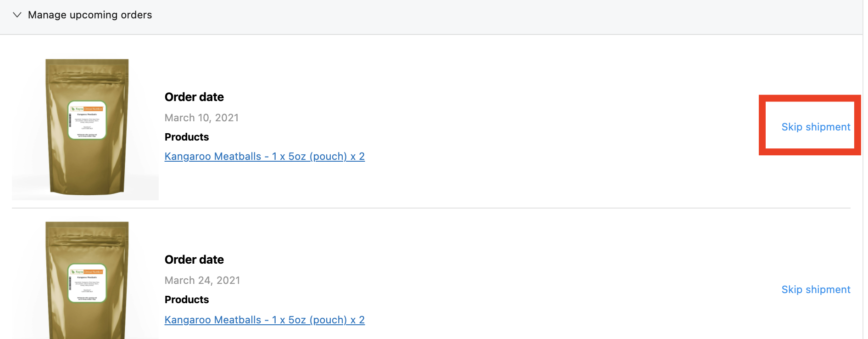
Task: Click the red highlight box border
Action: click(762, 125)
